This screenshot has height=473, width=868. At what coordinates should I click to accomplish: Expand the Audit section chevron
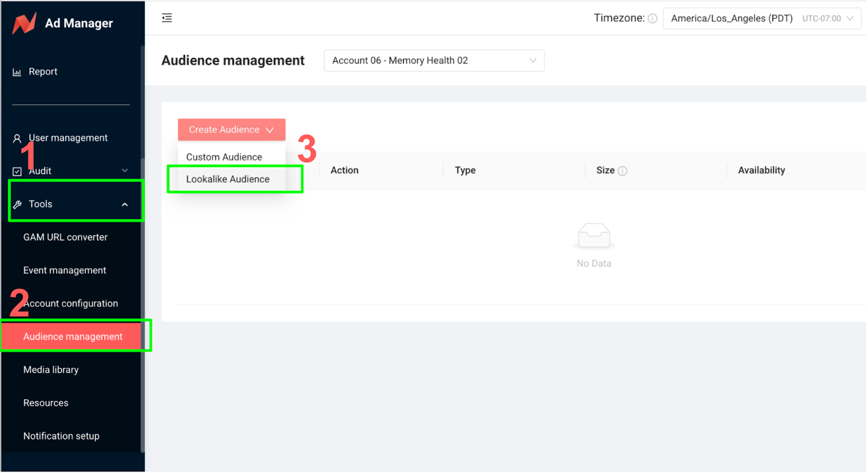(125, 171)
